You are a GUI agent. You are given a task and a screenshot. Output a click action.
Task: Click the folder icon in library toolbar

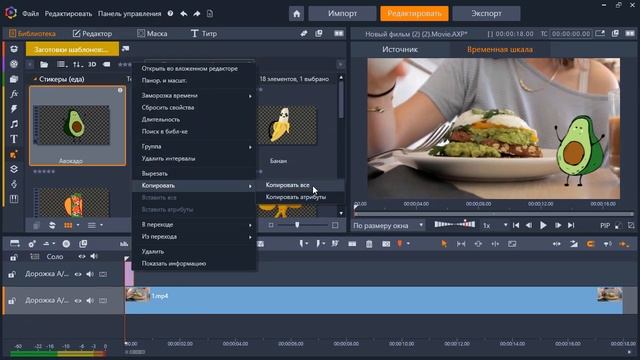coord(44,64)
